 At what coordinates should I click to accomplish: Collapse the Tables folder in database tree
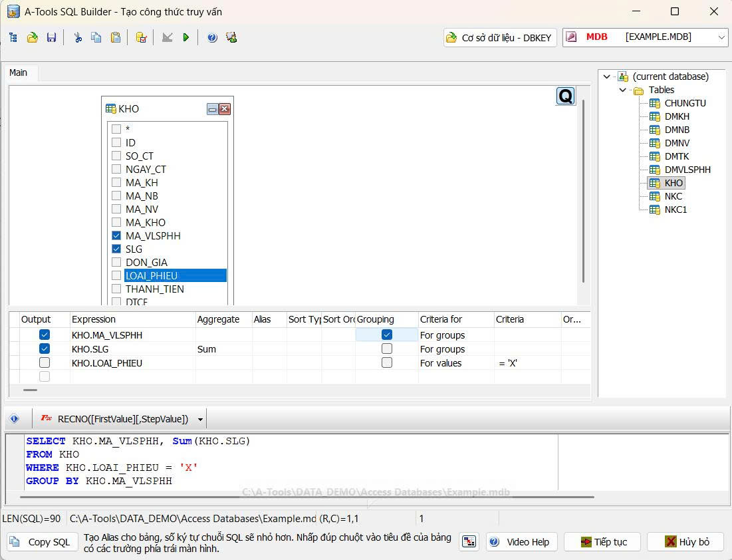coord(622,90)
